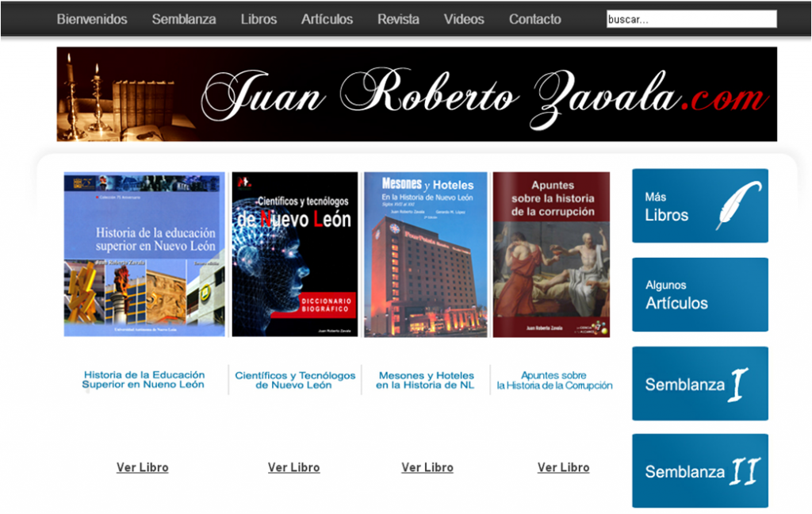
Task: Click Ver Libro under Mesones y Hoteles
Action: pos(427,467)
